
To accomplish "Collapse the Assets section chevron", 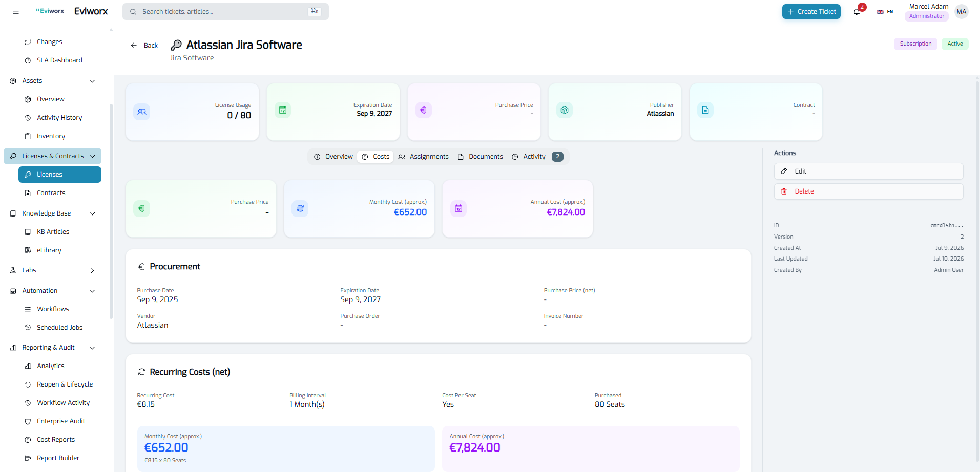I will coord(93,81).
